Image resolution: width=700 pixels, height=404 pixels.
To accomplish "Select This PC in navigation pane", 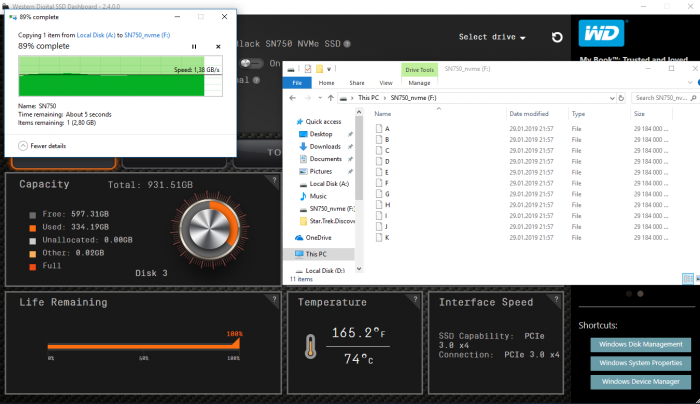I will (x=316, y=254).
